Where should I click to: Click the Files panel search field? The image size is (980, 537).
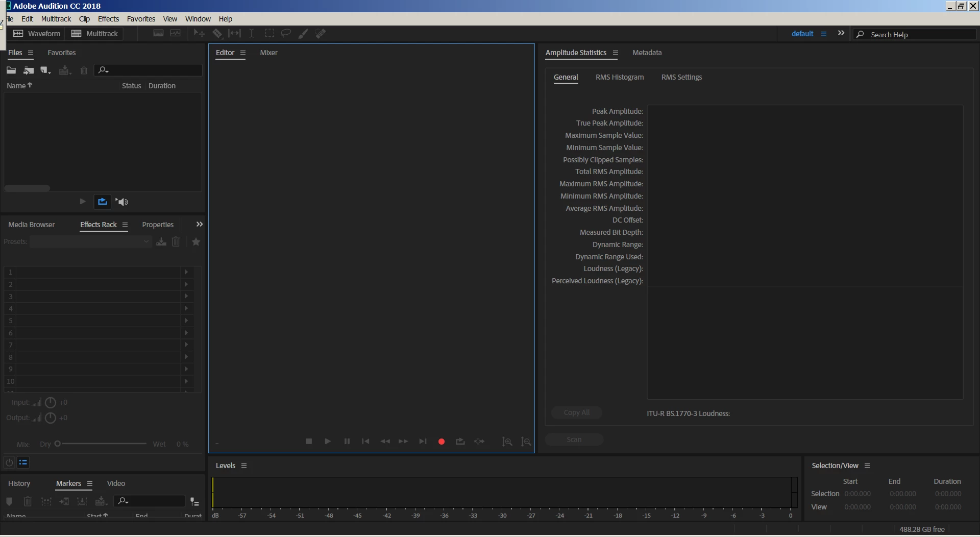point(149,70)
